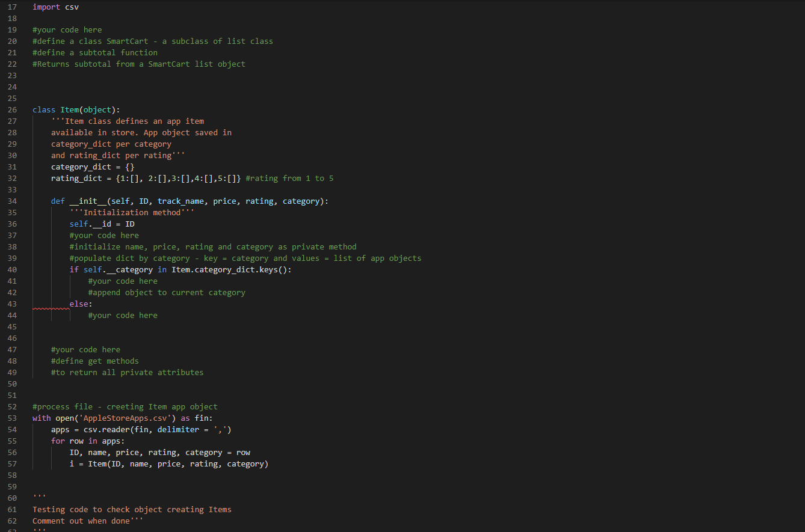
Task: Click the '#to return all private attributes' comment
Action: [128, 373]
